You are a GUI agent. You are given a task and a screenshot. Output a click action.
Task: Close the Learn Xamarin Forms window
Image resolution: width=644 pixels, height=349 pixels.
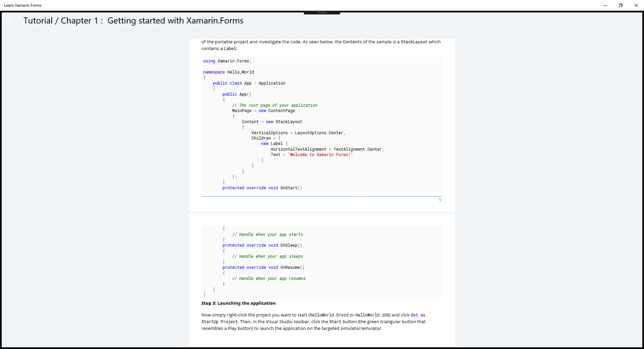pyautogui.click(x=636, y=5)
